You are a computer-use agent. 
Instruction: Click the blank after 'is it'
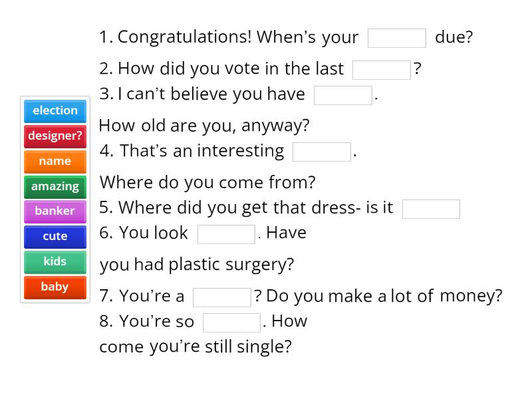430,209
